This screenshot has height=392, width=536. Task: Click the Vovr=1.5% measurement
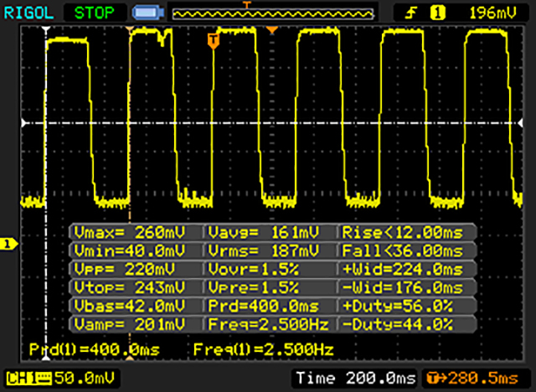point(253,270)
